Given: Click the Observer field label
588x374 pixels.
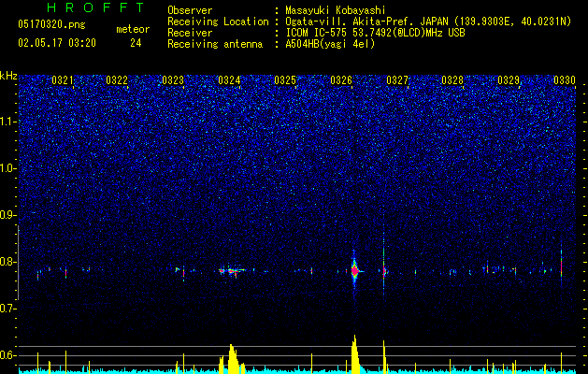Looking at the screenshot, I should (190, 10).
